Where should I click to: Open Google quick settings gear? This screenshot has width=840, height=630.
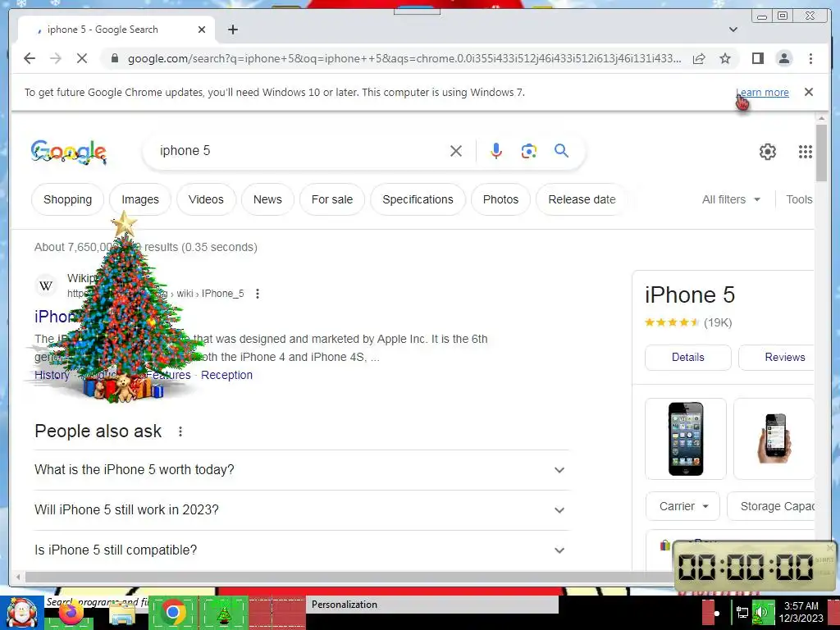click(768, 152)
